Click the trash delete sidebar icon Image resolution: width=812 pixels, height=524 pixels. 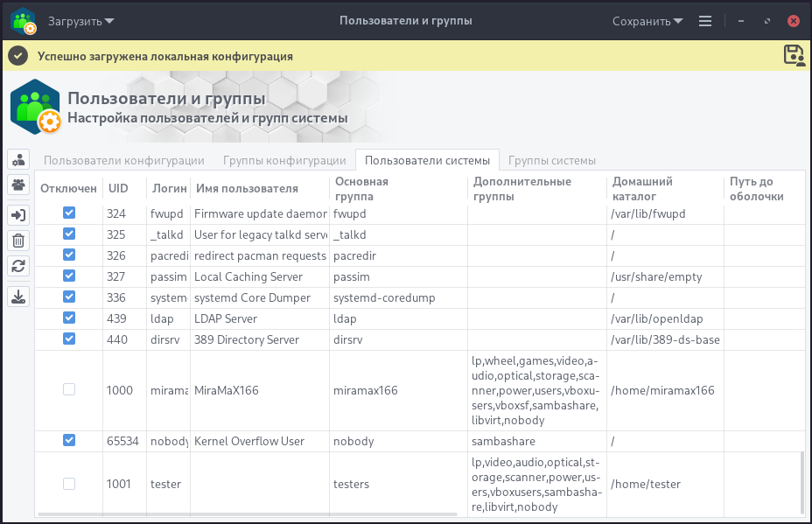click(x=18, y=241)
